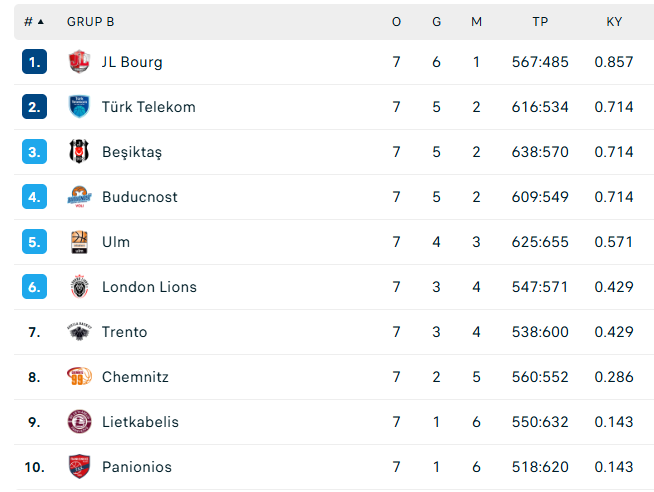
Task: Open the London Lions team name link
Action: coord(149,287)
